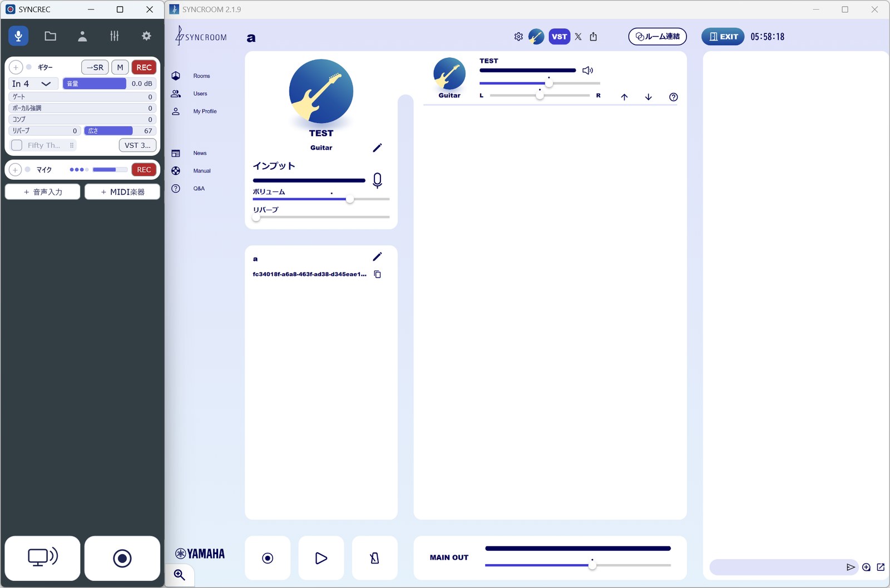Screen dimensions: 890x588
Task: Open the SYNCREC user profile tab
Action: (82, 36)
